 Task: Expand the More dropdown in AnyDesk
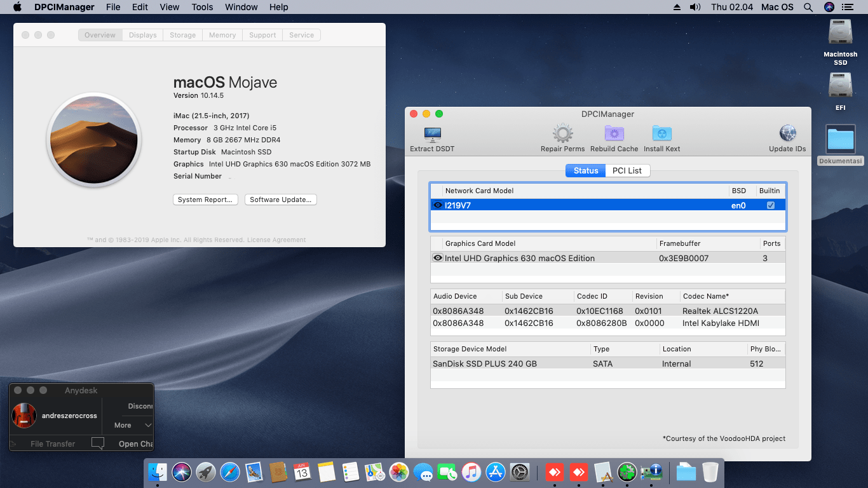[x=129, y=424]
